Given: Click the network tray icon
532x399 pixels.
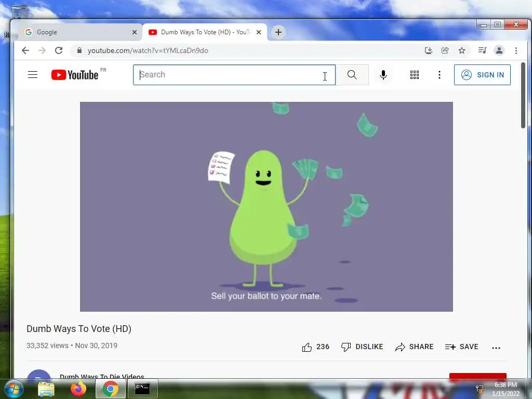Looking at the screenshot, I should click(480, 389).
